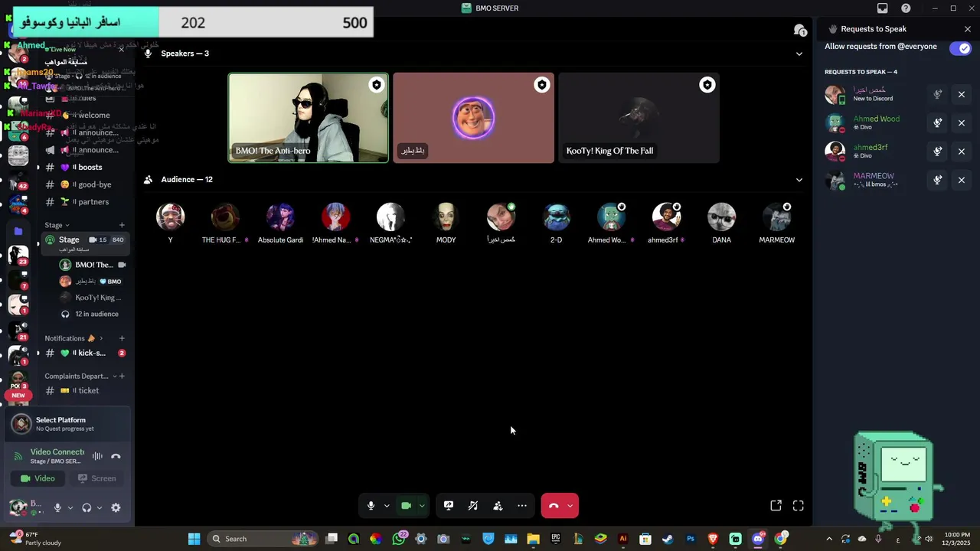The height and width of the screenshot is (551, 980).
Task: Open audience member Y's avatar
Action: pyautogui.click(x=170, y=217)
